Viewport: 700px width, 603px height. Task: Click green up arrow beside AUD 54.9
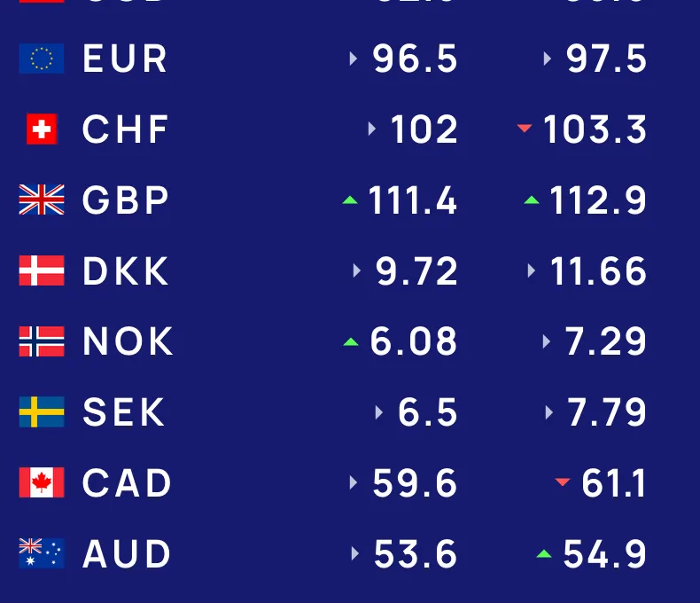point(544,554)
